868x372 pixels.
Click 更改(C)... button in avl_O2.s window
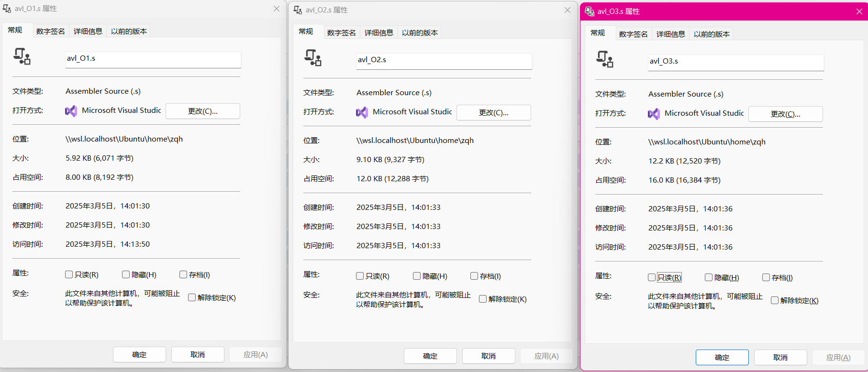tap(494, 112)
